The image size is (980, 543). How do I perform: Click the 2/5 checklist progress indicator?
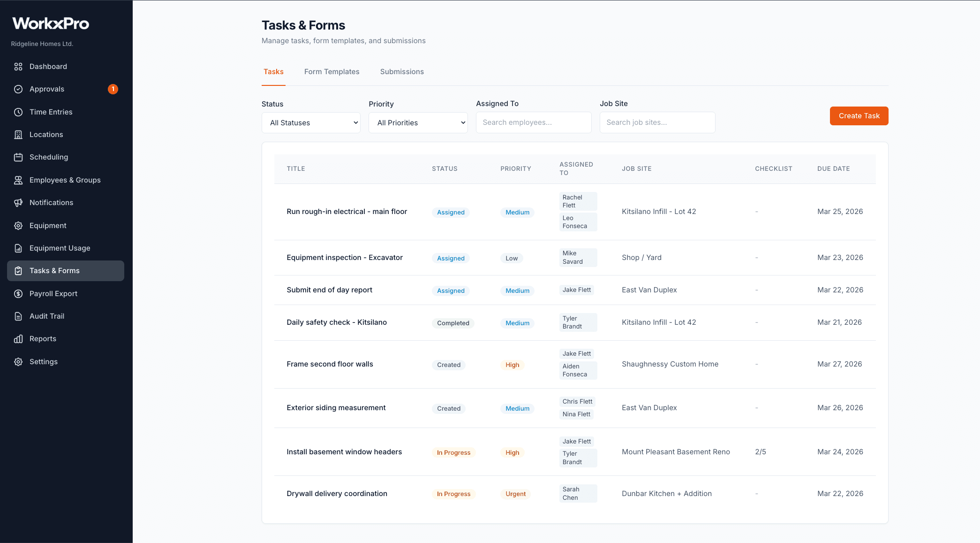click(760, 451)
